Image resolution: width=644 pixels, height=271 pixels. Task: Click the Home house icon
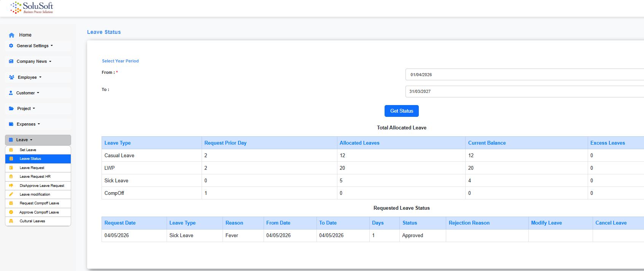point(12,35)
